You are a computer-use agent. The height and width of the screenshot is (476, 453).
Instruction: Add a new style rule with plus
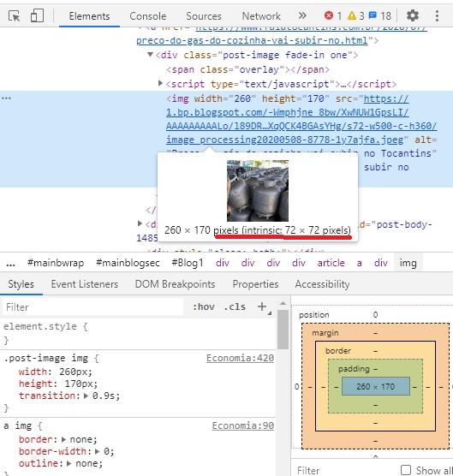click(x=262, y=306)
